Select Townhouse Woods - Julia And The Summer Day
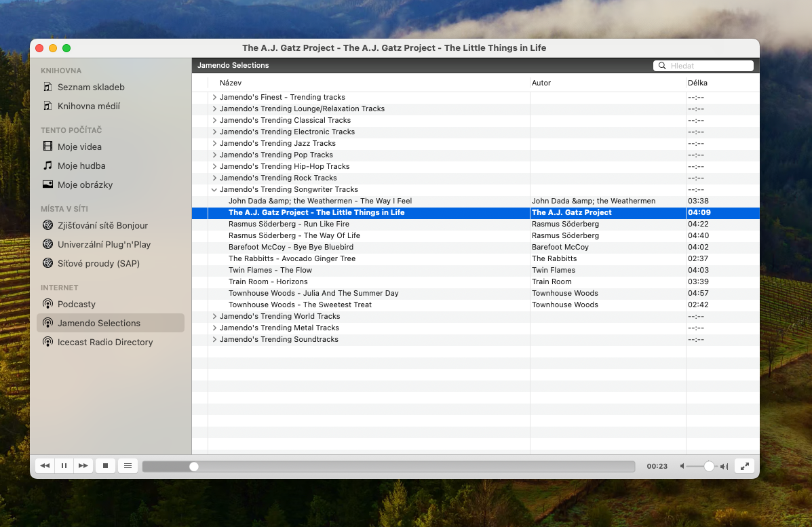This screenshot has width=812, height=527. click(x=313, y=293)
